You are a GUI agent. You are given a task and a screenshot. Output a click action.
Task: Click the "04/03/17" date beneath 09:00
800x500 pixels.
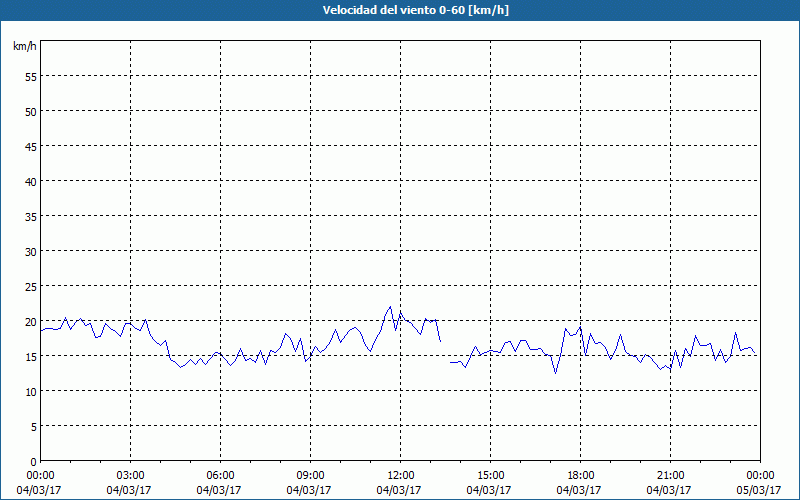click(x=308, y=490)
